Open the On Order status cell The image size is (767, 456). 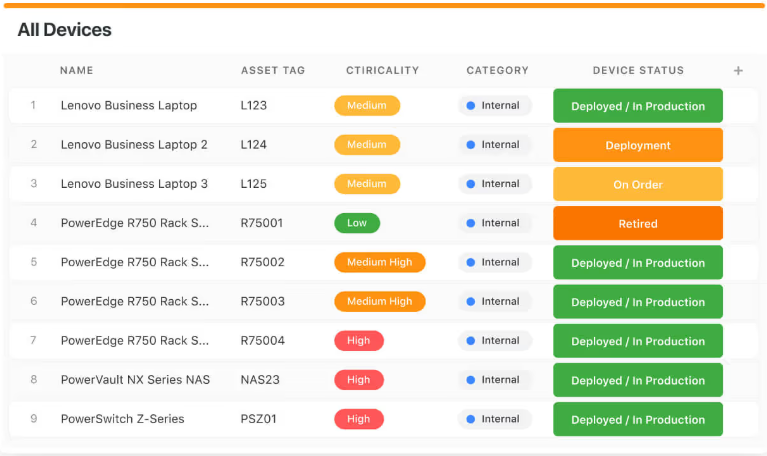tap(637, 185)
